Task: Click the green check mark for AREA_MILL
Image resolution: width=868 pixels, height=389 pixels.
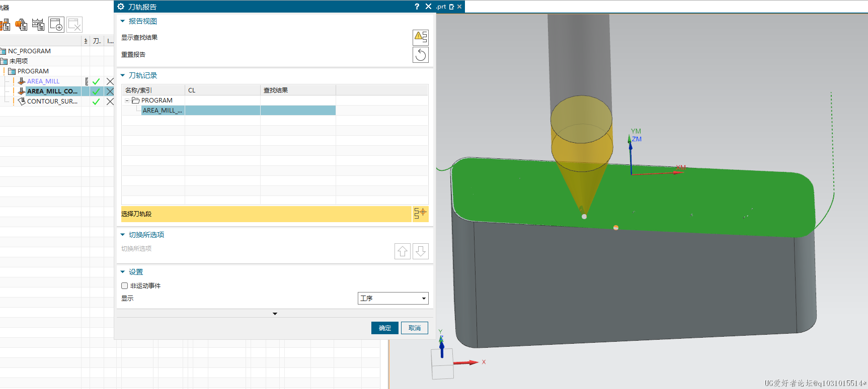Action: point(96,81)
